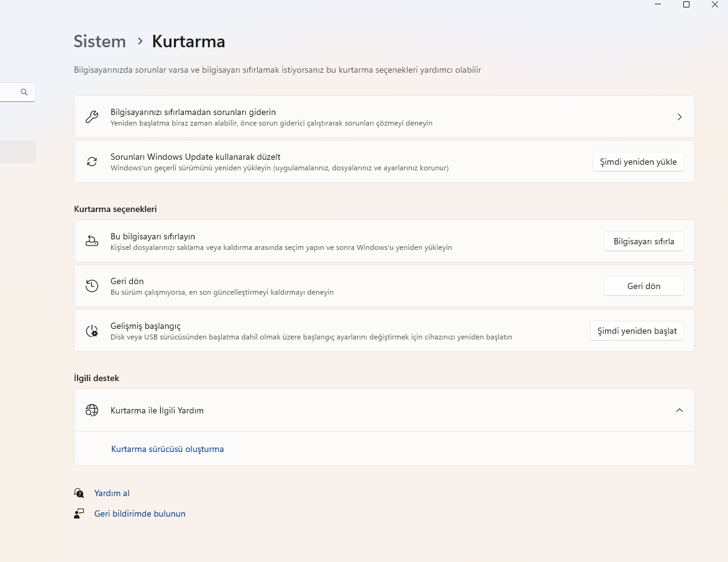Select the highlighted sidebar item

click(17, 152)
